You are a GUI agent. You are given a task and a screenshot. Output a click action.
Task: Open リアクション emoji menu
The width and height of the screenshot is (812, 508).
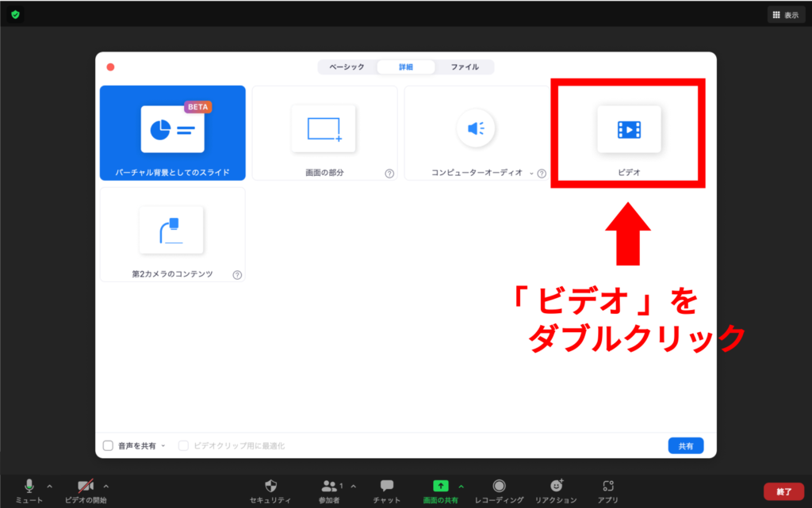tap(556, 491)
